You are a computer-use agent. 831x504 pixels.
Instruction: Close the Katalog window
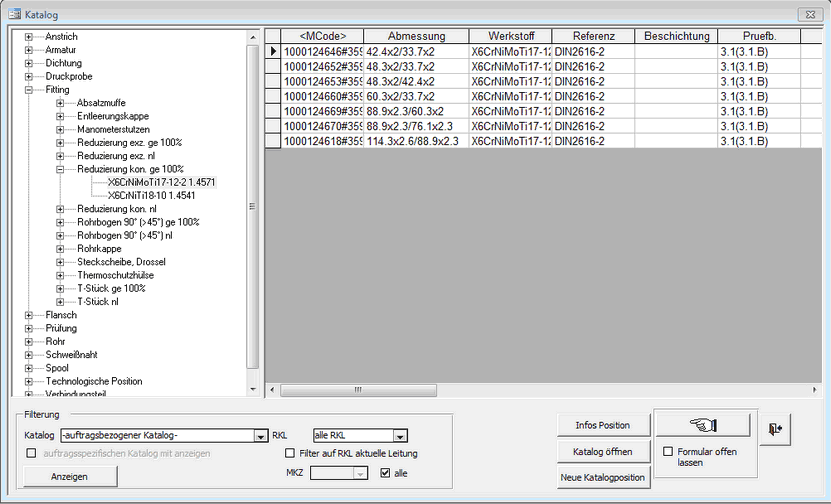click(806, 14)
